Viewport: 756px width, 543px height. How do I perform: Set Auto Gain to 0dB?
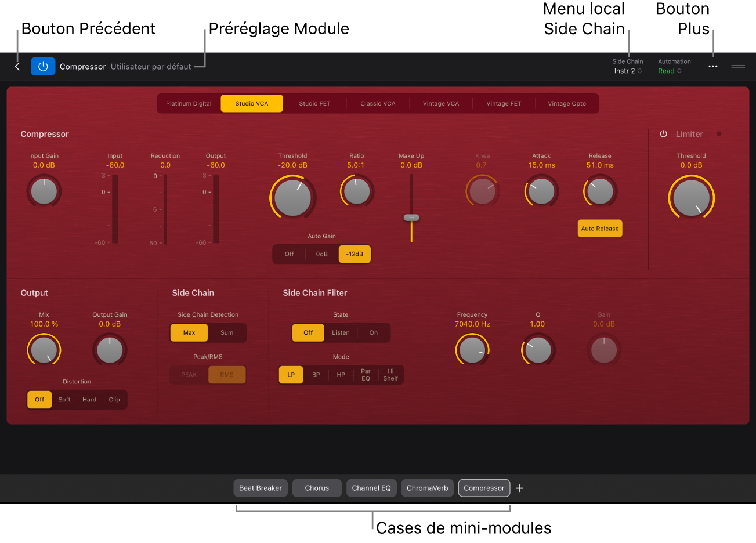322,254
